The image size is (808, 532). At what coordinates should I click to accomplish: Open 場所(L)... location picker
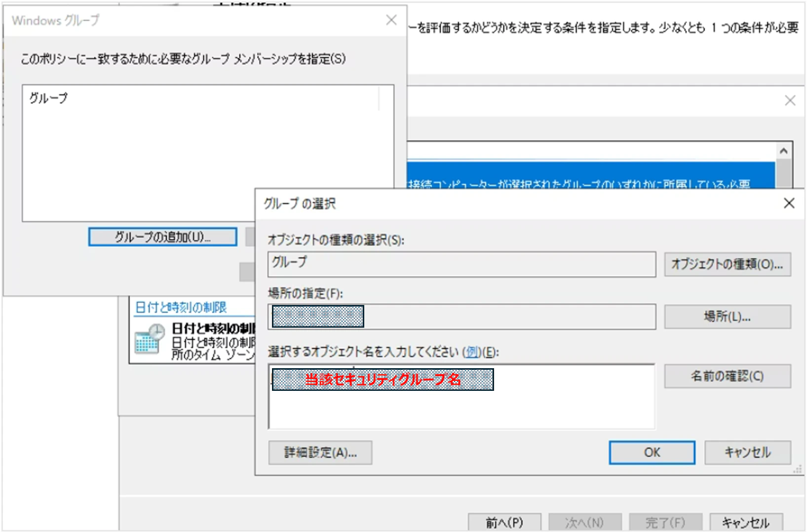tap(727, 316)
